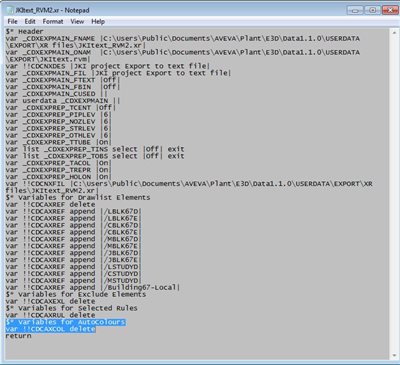Open the Edit menu
Viewport: 400px width, 365px height.
[x=30, y=21]
